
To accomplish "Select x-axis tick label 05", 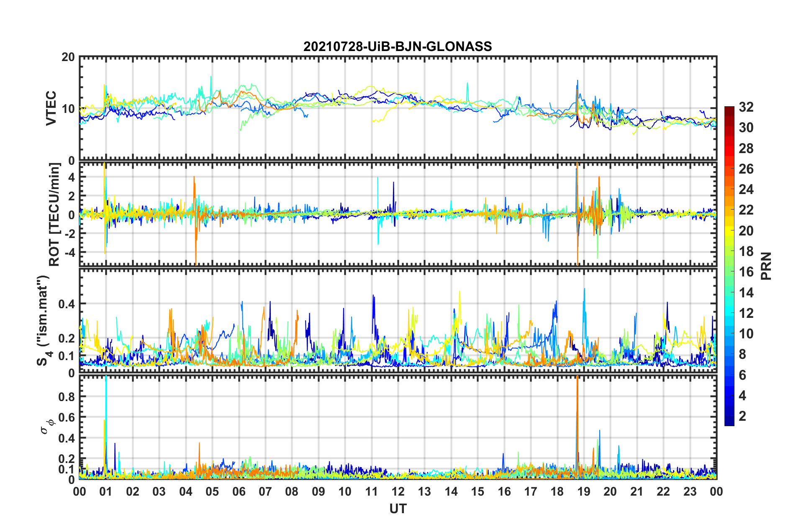I will click(212, 491).
